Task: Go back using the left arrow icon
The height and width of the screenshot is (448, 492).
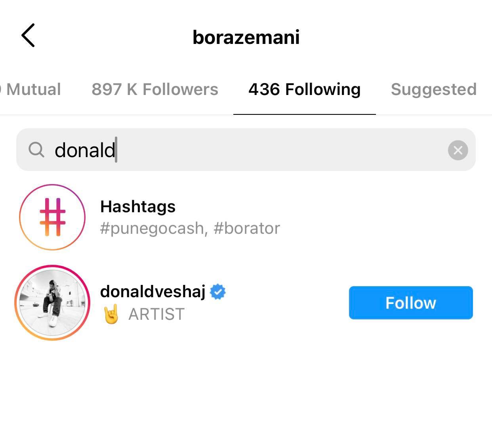Action: (28, 35)
